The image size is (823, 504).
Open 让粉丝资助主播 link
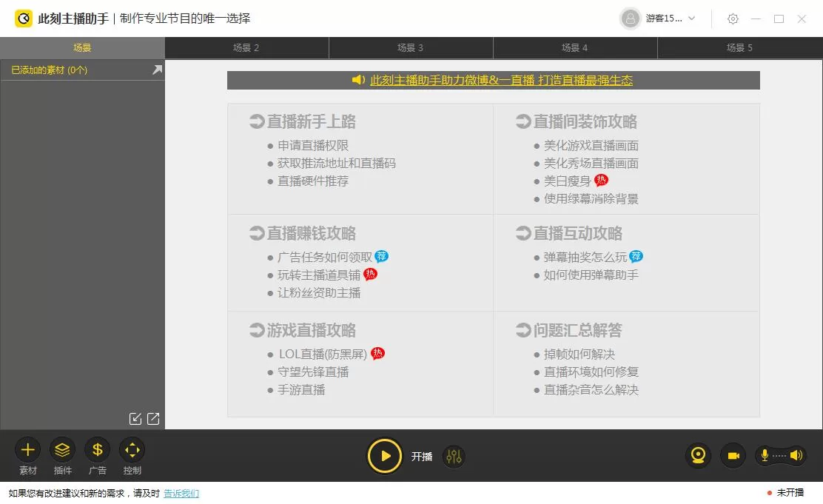coord(318,293)
